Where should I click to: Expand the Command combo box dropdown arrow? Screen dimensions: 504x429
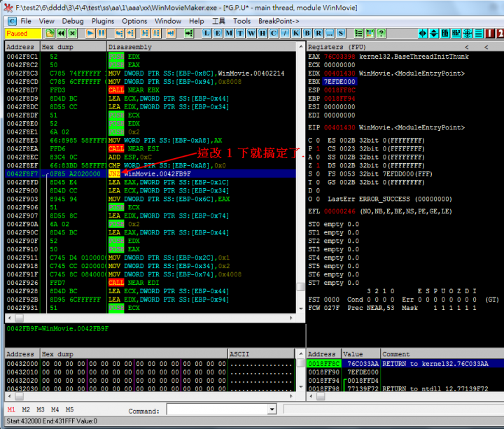point(272,409)
